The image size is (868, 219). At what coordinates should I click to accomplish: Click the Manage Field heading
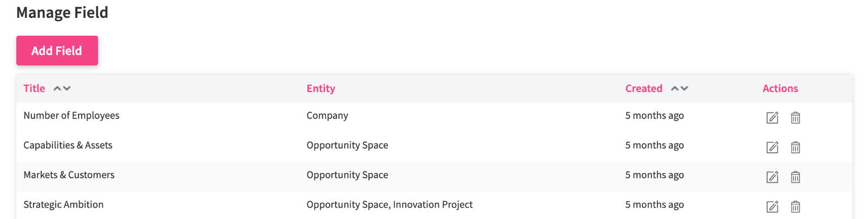[62, 12]
